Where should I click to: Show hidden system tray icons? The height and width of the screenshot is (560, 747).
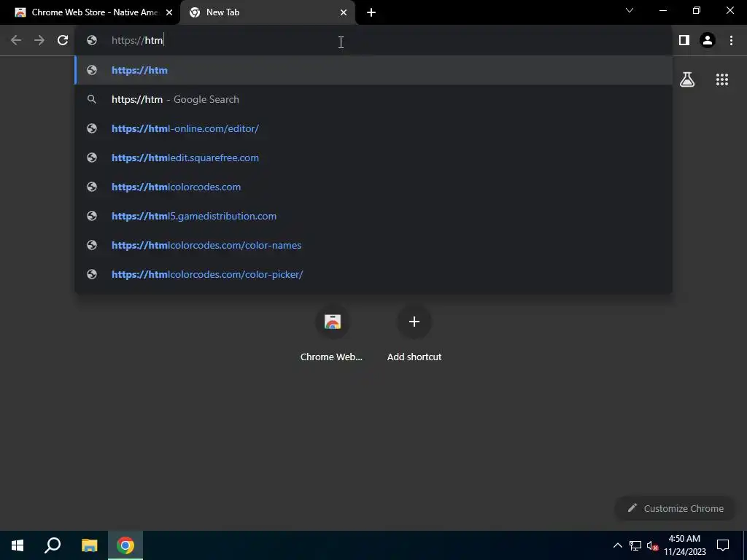(x=617, y=545)
